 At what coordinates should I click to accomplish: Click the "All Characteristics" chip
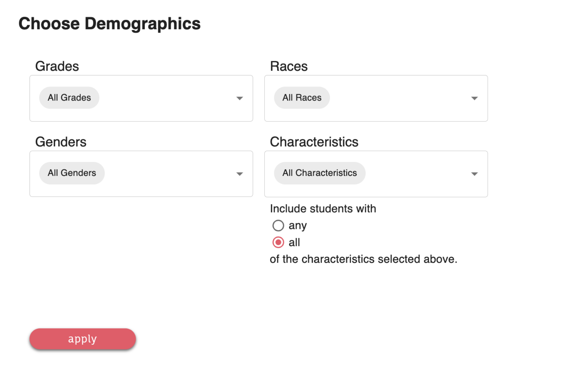[x=319, y=173]
